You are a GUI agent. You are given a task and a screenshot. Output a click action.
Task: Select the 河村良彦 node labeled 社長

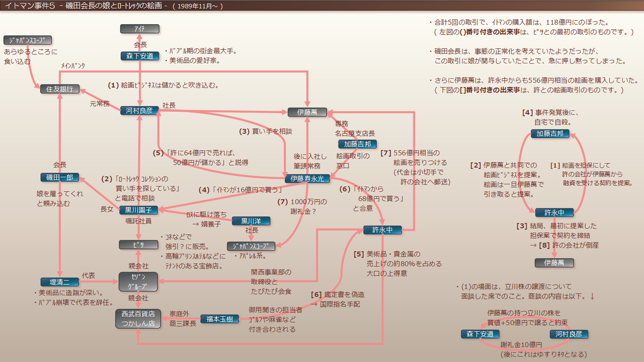(140, 110)
